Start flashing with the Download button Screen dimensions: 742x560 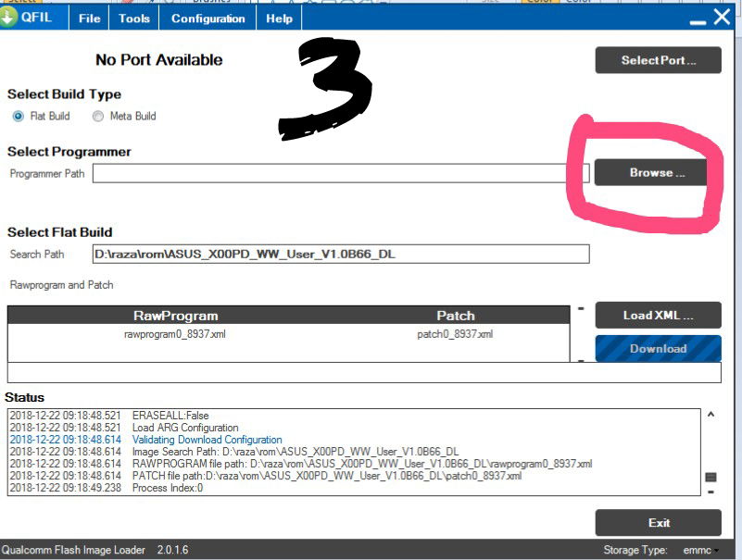(x=659, y=349)
